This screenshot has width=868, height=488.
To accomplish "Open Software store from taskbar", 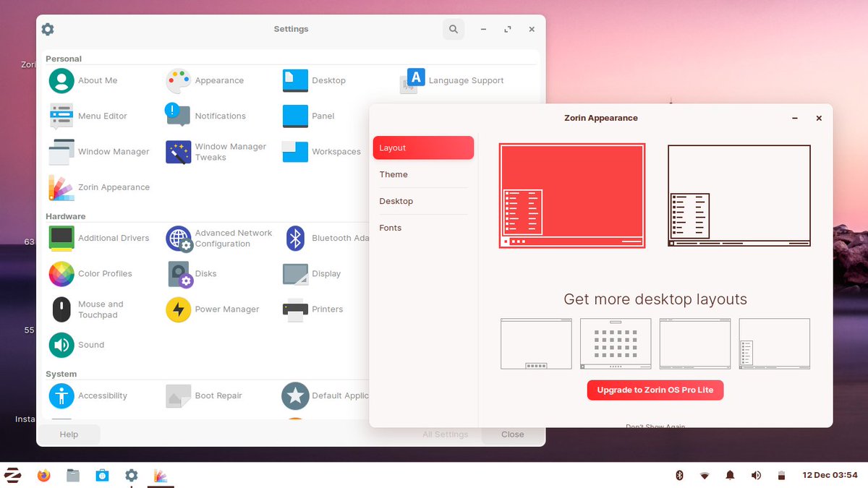I will [102, 475].
